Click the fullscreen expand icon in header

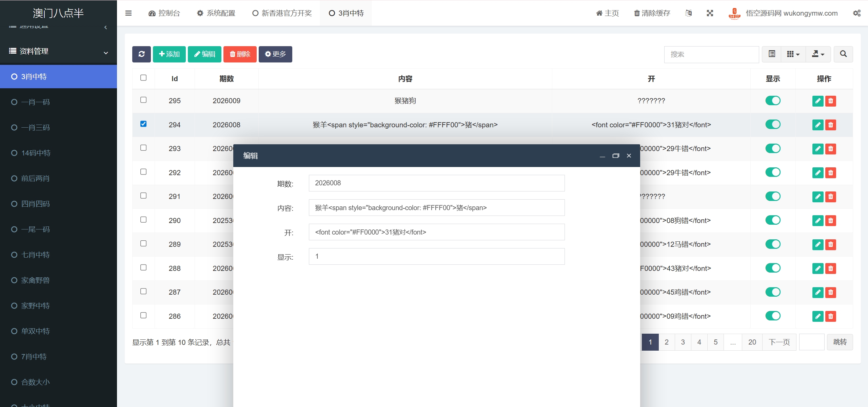[x=710, y=13]
